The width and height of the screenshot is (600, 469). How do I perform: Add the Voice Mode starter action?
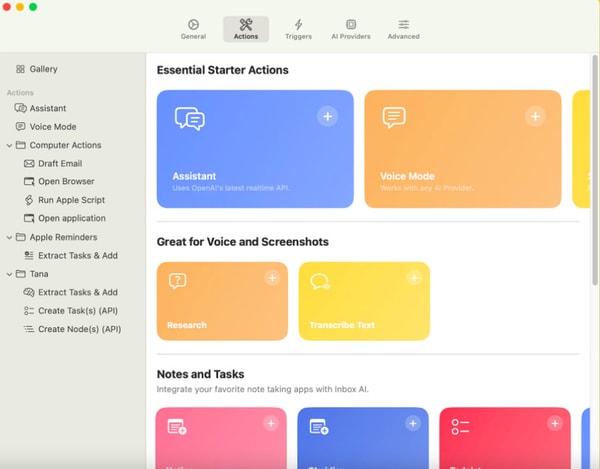pos(535,117)
